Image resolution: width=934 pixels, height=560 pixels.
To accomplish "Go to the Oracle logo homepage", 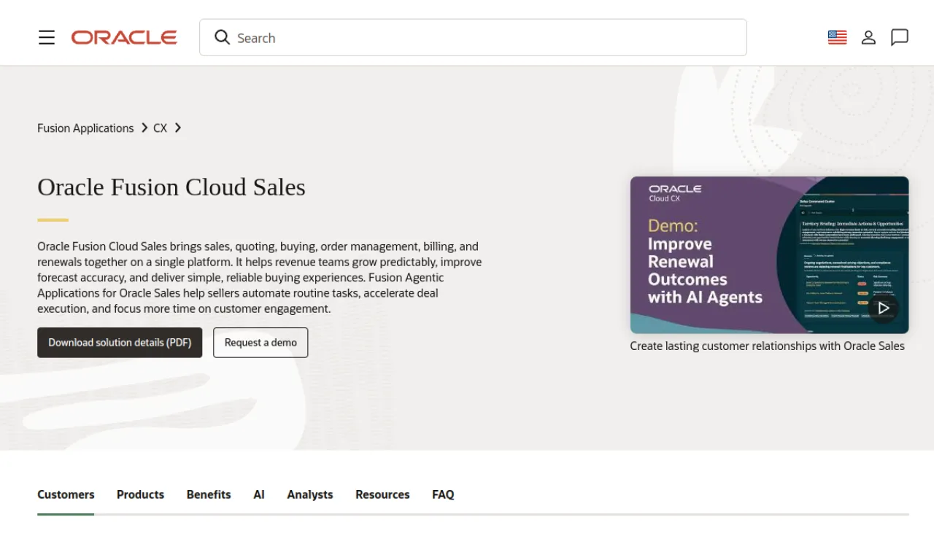I will click(124, 37).
